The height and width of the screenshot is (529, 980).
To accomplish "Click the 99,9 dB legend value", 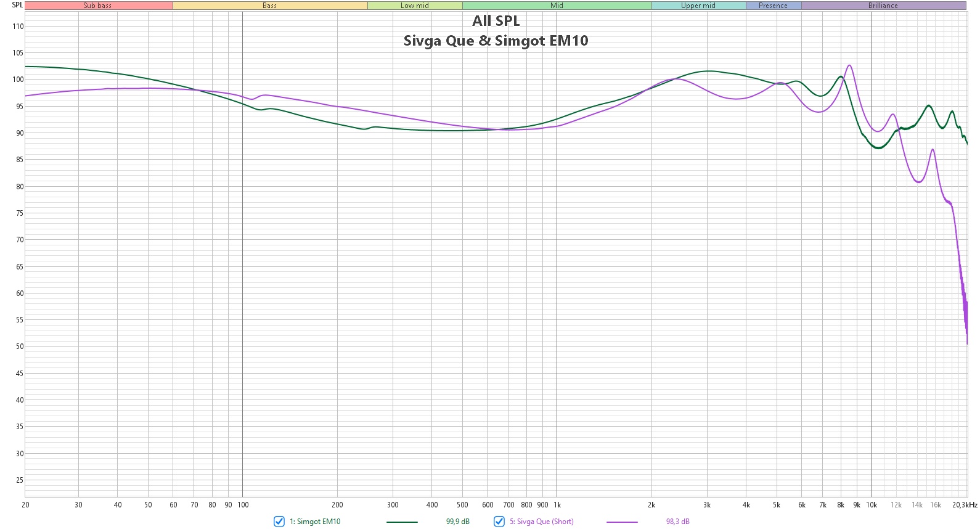I will (458, 522).
